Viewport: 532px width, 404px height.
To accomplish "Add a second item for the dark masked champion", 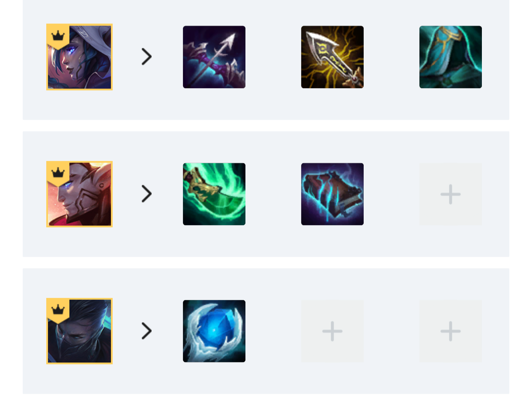I will coord(332,331).
